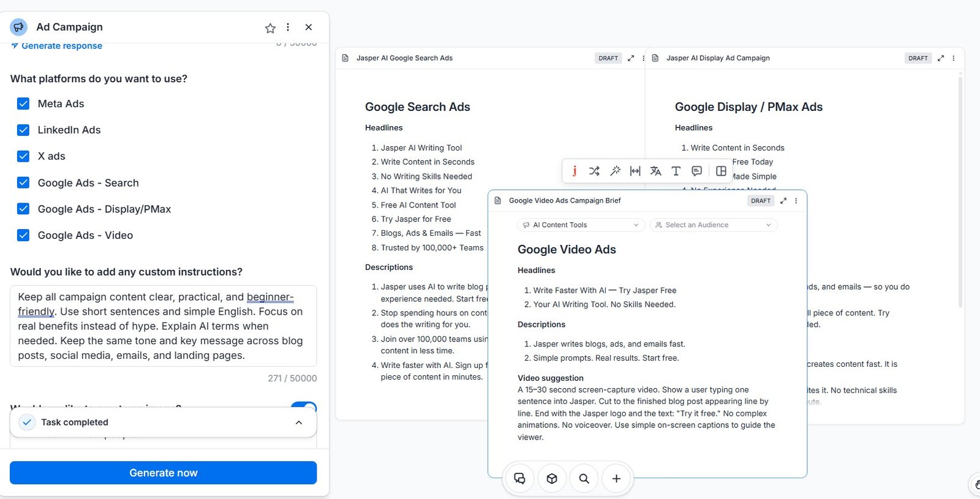This screenshot has width=980, height=499.
Task: Expand the Jasper AI Display Ad Campaign card
Action: (x=941, y=58)
